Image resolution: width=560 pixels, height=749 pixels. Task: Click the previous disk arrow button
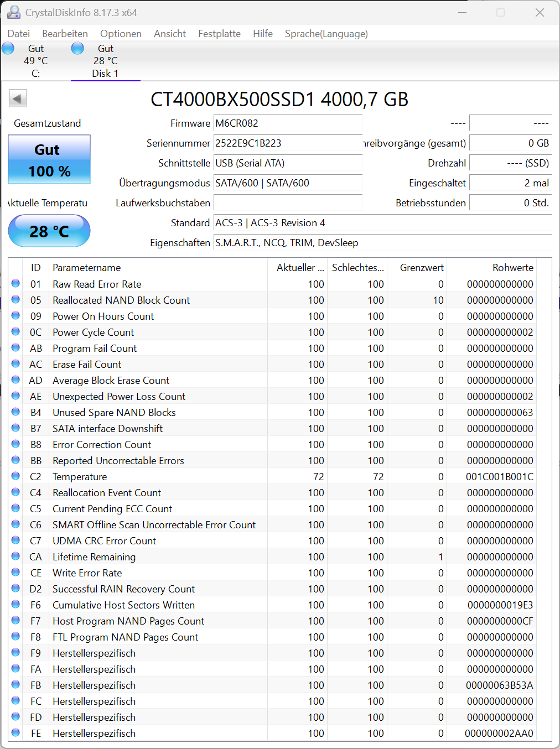tap(18, 99)
